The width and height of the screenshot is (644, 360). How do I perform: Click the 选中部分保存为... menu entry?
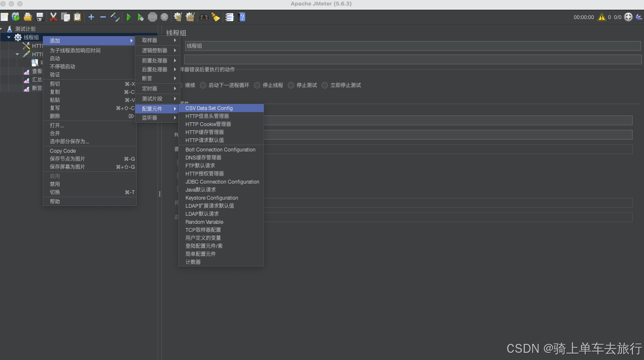pos(90,141)
